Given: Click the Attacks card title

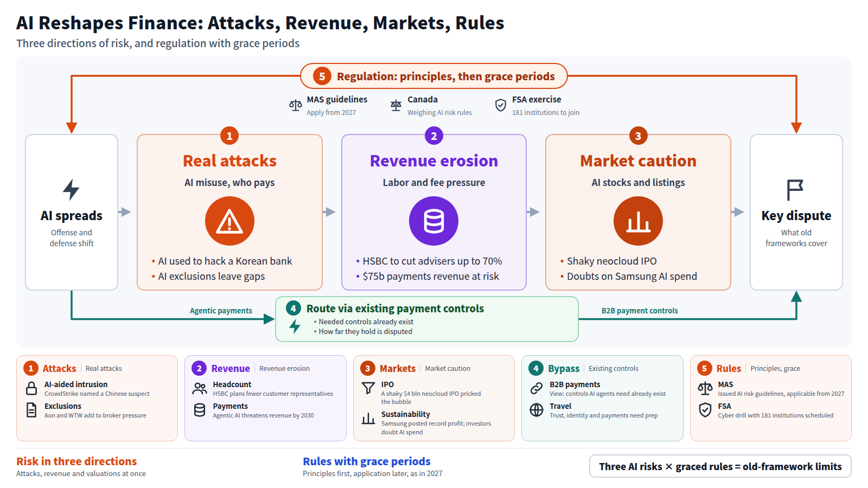Looking at the screenshot, I should point(59,368).
